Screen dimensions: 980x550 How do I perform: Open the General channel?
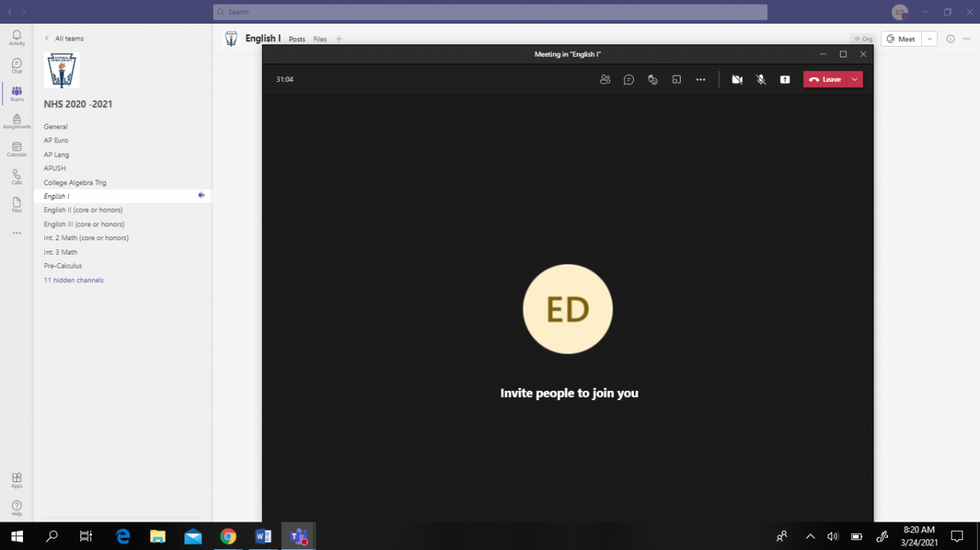56,127
